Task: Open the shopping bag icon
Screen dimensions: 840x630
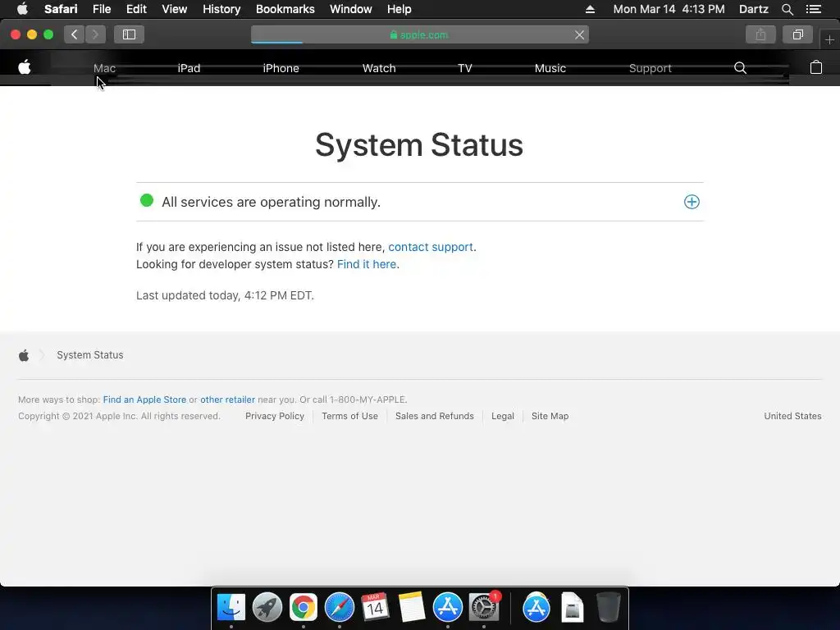Action: point(815,67)
